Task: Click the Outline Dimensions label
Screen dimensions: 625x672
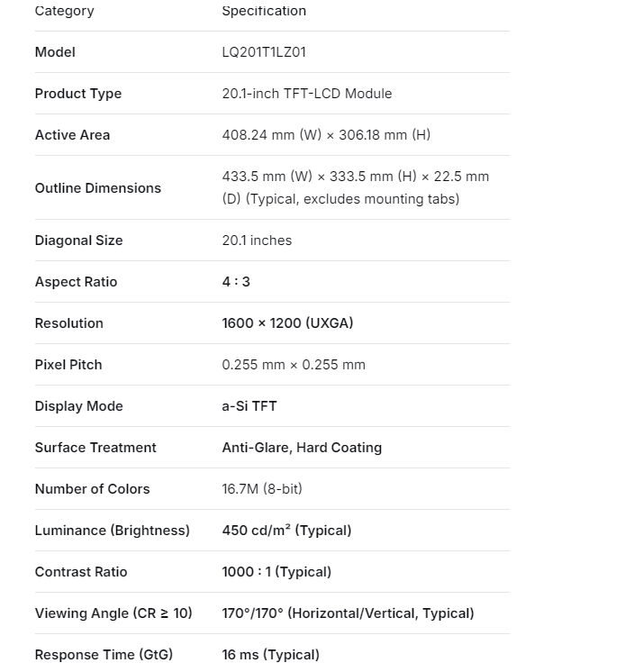Action: point(98,188)
